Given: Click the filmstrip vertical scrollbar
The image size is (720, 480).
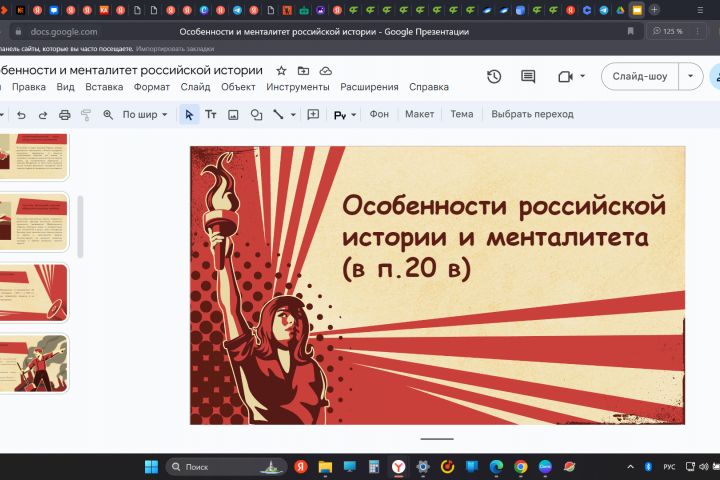Looking at the screenshot, I should point(80,226).
